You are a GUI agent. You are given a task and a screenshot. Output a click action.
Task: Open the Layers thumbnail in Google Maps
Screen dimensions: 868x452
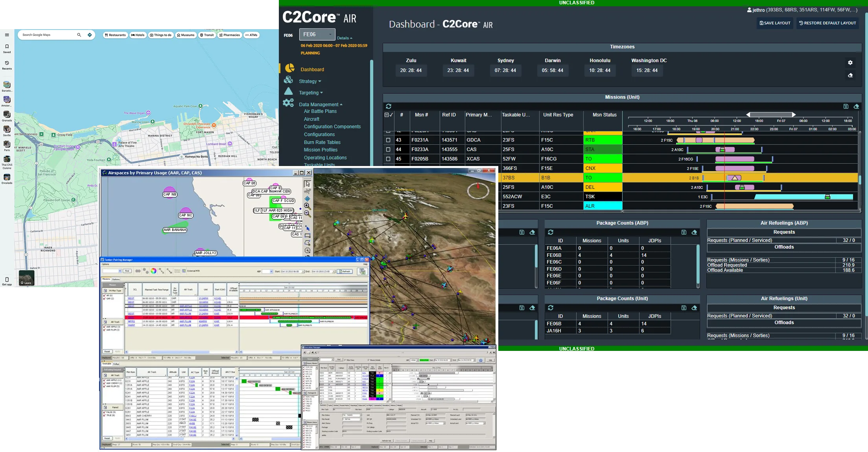(26, 278)
